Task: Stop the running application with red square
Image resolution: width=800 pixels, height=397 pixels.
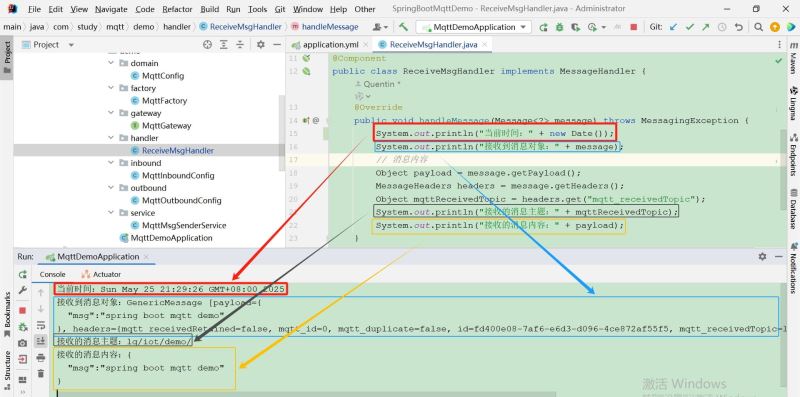Action: [634, 27]
